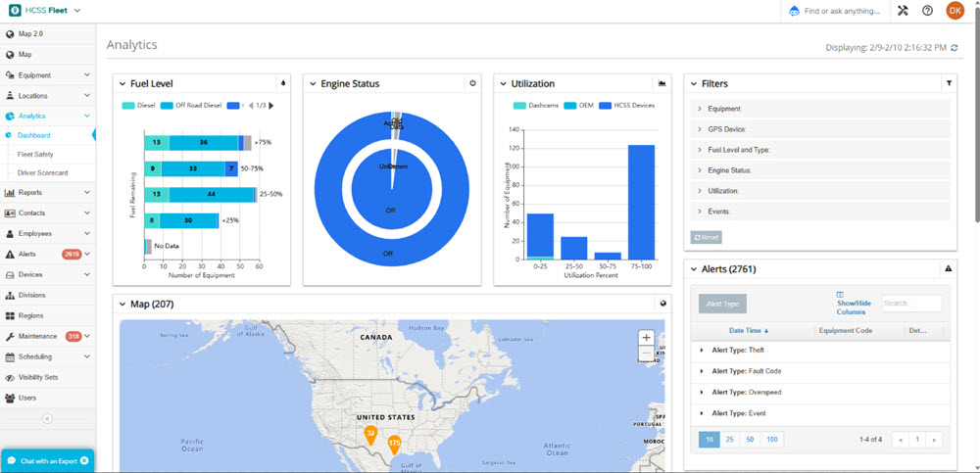Click the Users sidebar icon
Screen dimensions: 980x473
pyautogui.click(x=10, y=398)
